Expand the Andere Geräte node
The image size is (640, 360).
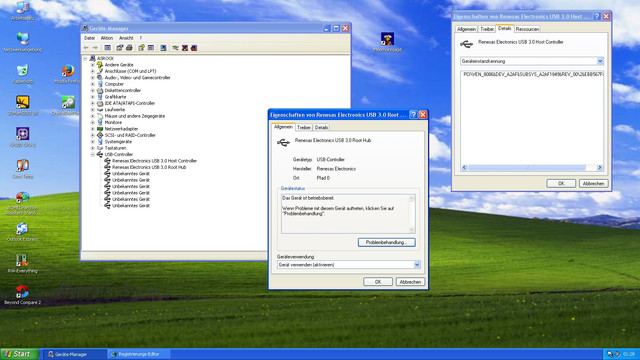(x=93, y=64)
